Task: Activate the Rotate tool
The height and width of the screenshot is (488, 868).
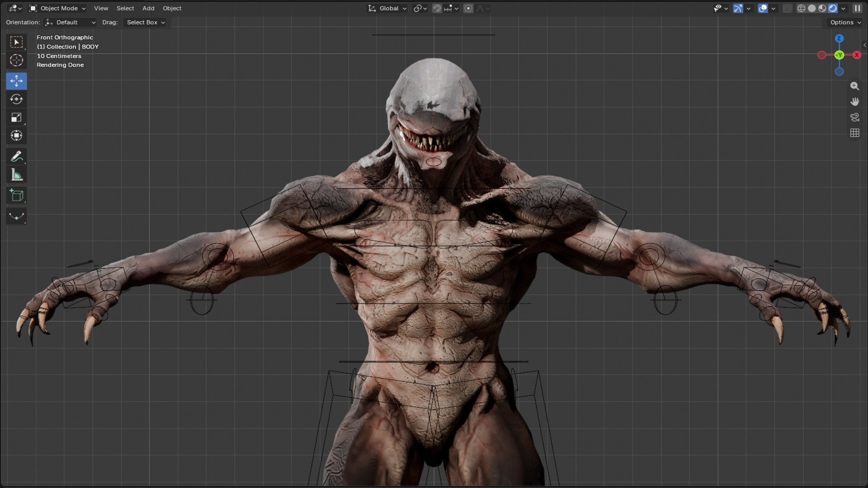Action: point(16,99)
